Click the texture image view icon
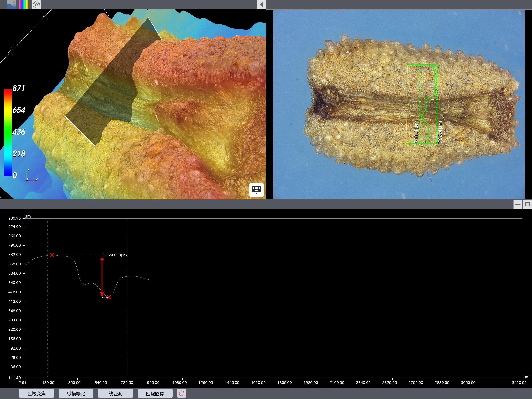 tap(12, 5)
